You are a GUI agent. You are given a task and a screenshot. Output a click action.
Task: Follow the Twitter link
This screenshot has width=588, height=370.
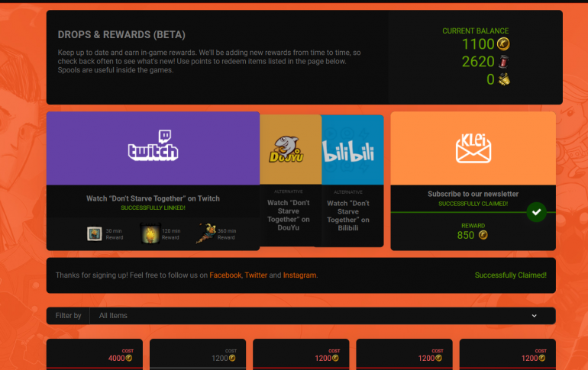pyautogui.click(x=256, y=275)
